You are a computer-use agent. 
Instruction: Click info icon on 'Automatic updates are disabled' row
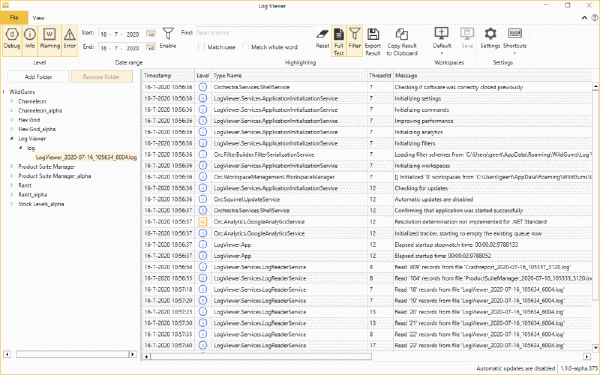pos(203,199)
